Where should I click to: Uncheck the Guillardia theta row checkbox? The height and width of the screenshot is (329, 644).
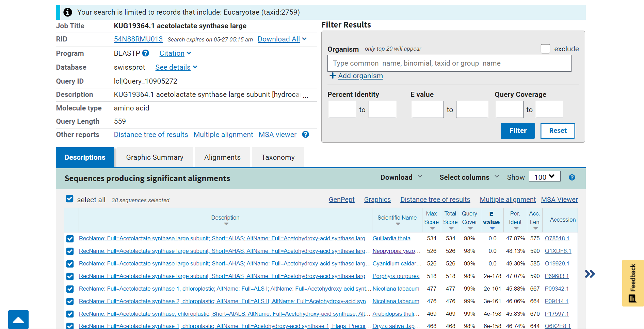point(70,239)
